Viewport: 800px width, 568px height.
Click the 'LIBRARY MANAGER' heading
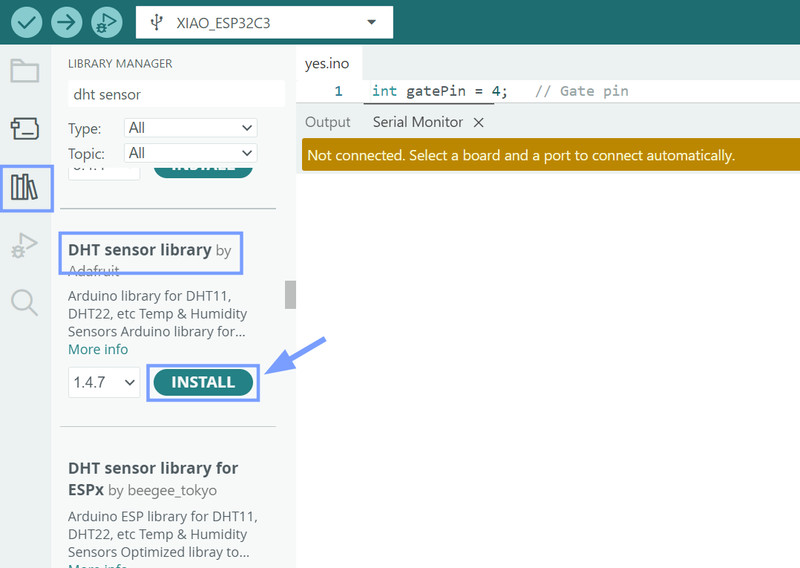(120, 63)
